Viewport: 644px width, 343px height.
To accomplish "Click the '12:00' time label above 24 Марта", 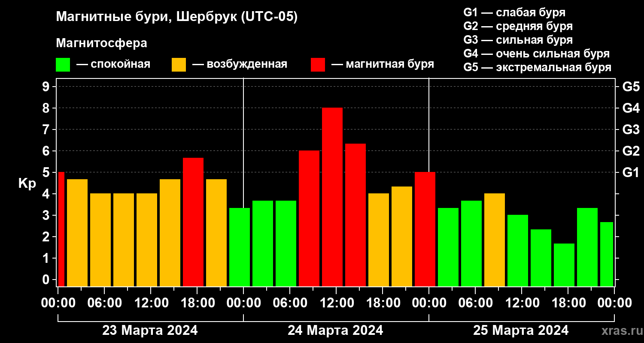I will tap(336, 303).
